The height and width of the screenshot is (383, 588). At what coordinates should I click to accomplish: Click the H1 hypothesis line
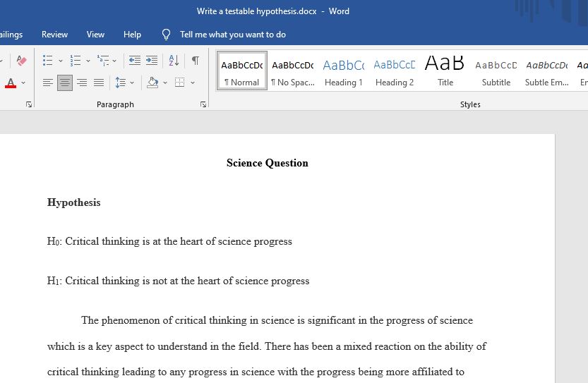[x=178, y=281]
